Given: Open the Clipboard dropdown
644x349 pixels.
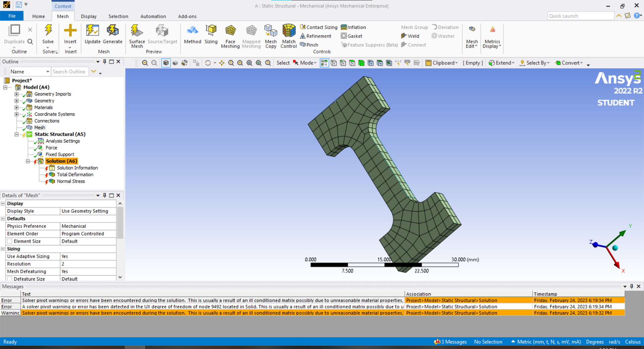Looking at the screenshot, I should coord(441,63).
